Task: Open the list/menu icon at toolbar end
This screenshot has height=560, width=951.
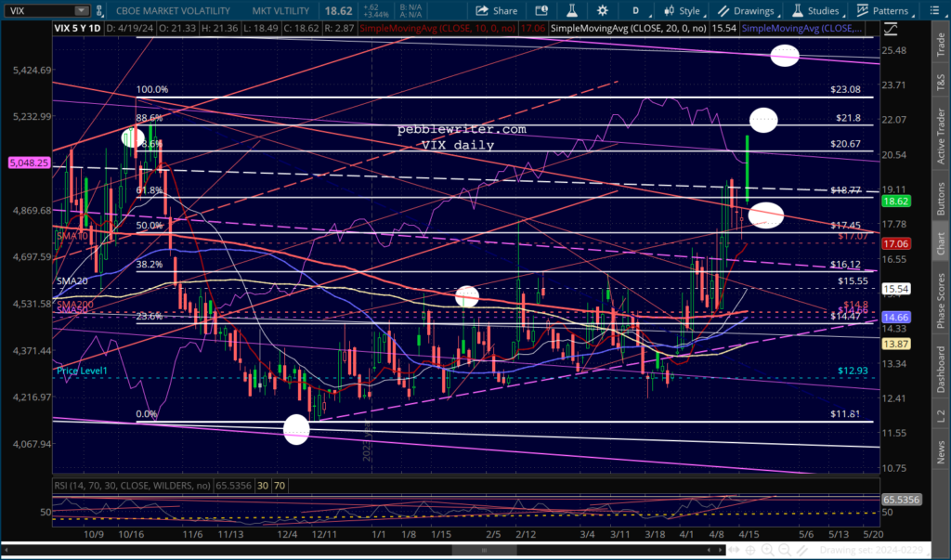Action: pos(934,10)
